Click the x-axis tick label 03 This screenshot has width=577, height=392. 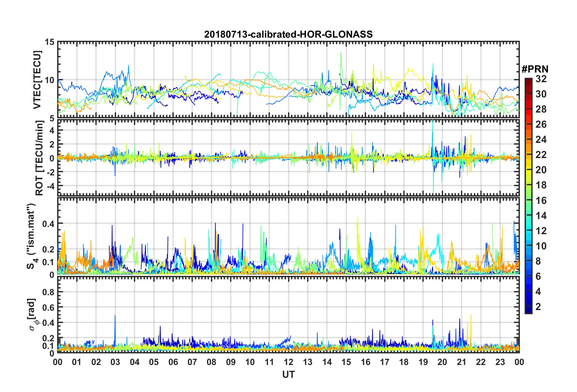tap(115, 362)
